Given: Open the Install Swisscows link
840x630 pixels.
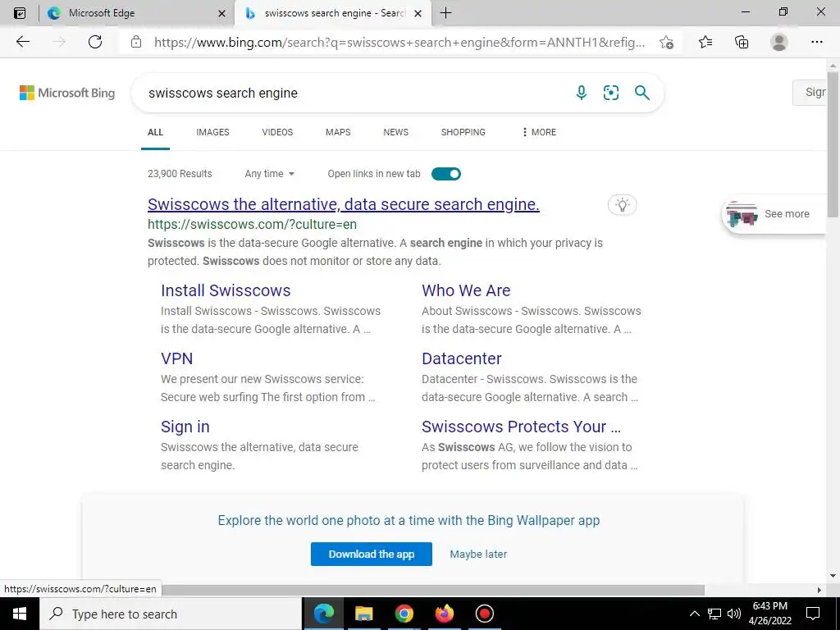Looking at the screenshot, I should tap(226, 290).
